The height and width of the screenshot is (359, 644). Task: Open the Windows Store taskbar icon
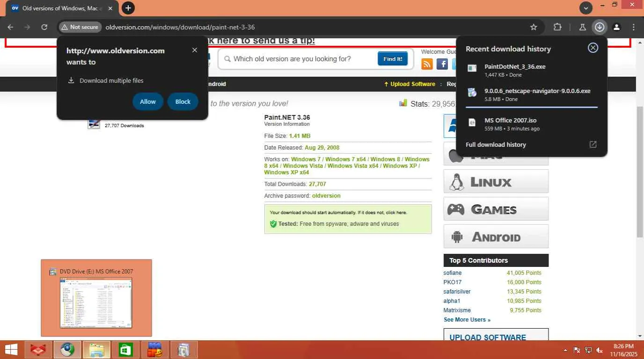[126, 350]
